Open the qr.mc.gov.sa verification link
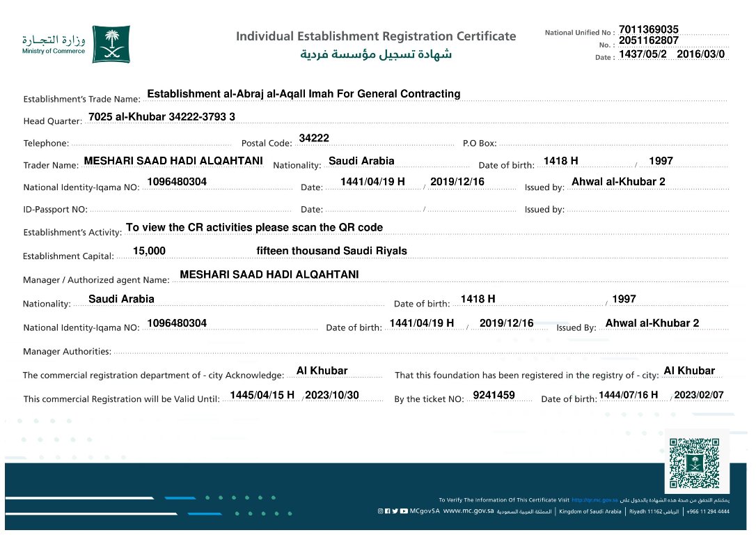 pyautogui.click(x=594, y=500)
